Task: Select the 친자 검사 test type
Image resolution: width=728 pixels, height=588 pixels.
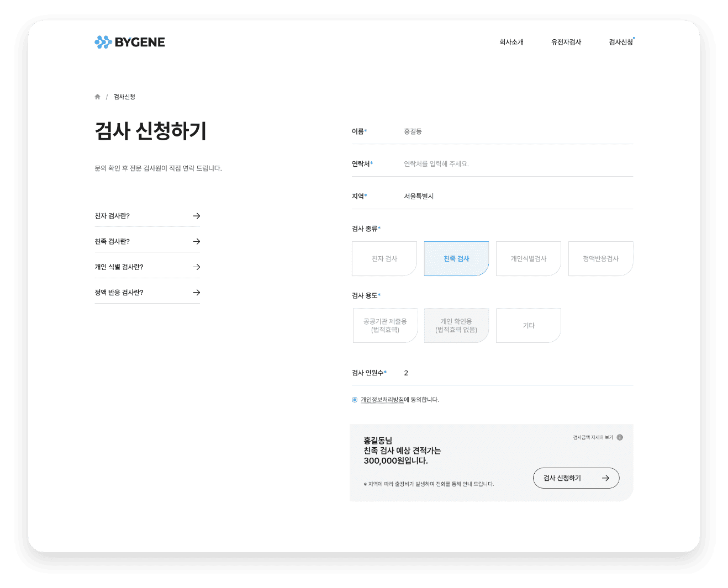Action: pyautogui.click(x=384, y=258)
